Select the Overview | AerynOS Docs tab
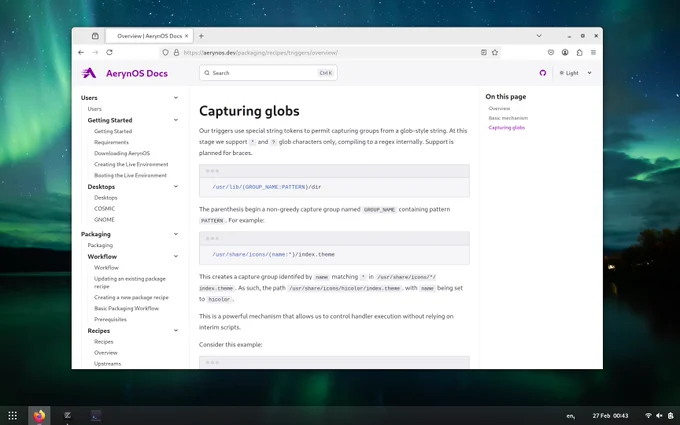Screen dimensions: 680x425 point(149,36)
